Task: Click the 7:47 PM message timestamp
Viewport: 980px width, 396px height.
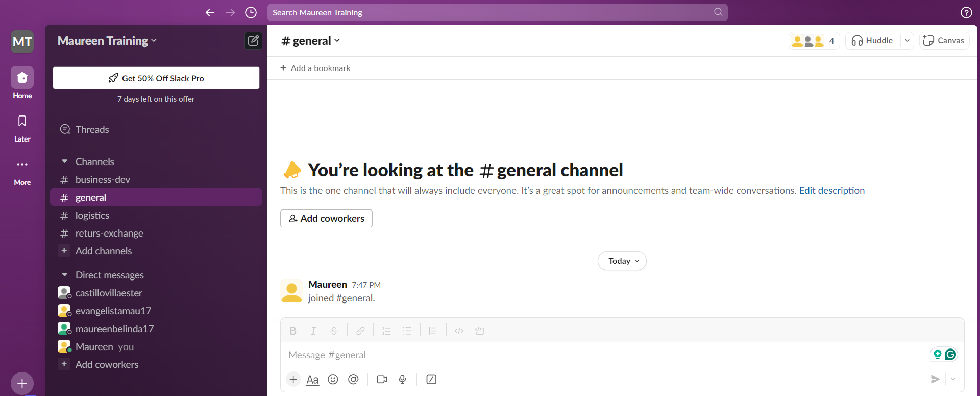Action: [366, 285]
